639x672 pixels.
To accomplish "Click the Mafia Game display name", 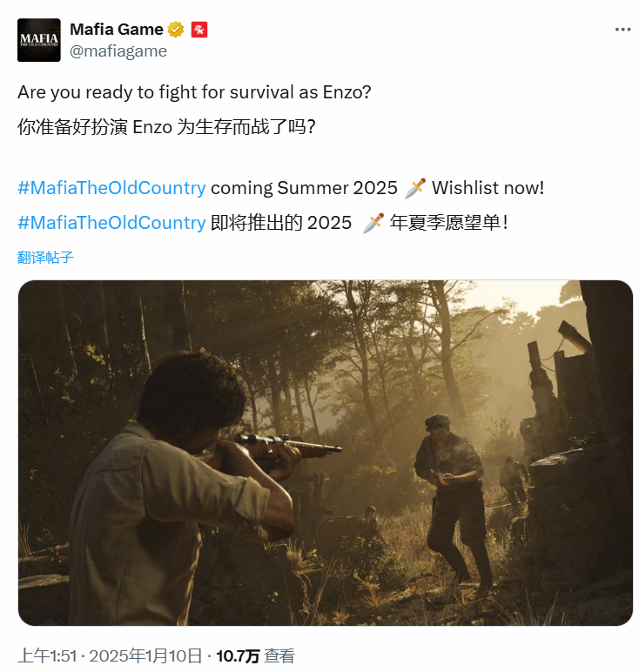I will tap(116, 29).
